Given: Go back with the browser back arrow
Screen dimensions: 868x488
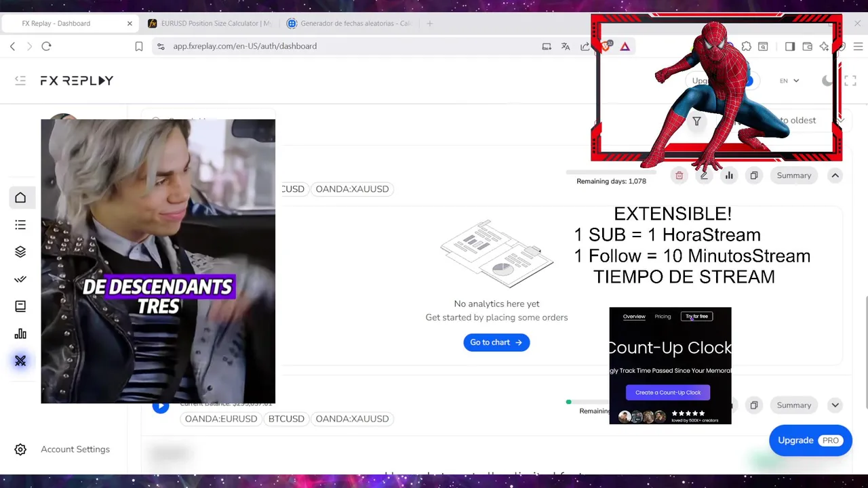Looking at the screenshot, I should [12, 46].
